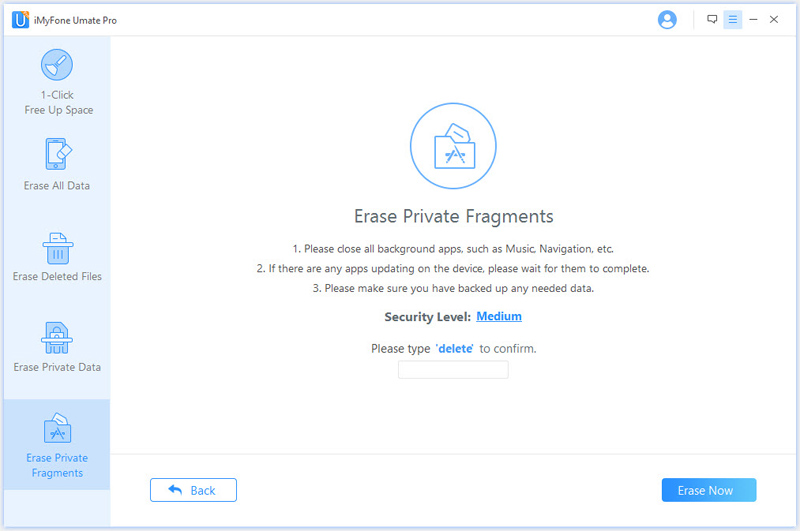Select the Erase All Data phone icon
The image size is (800, 531).
(x=58, y=154)
